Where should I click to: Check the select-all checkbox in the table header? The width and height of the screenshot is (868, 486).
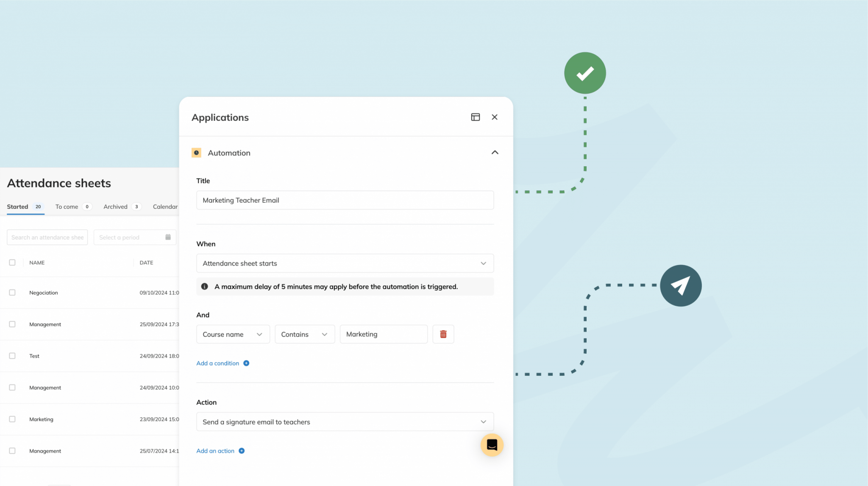click(12, 262)
